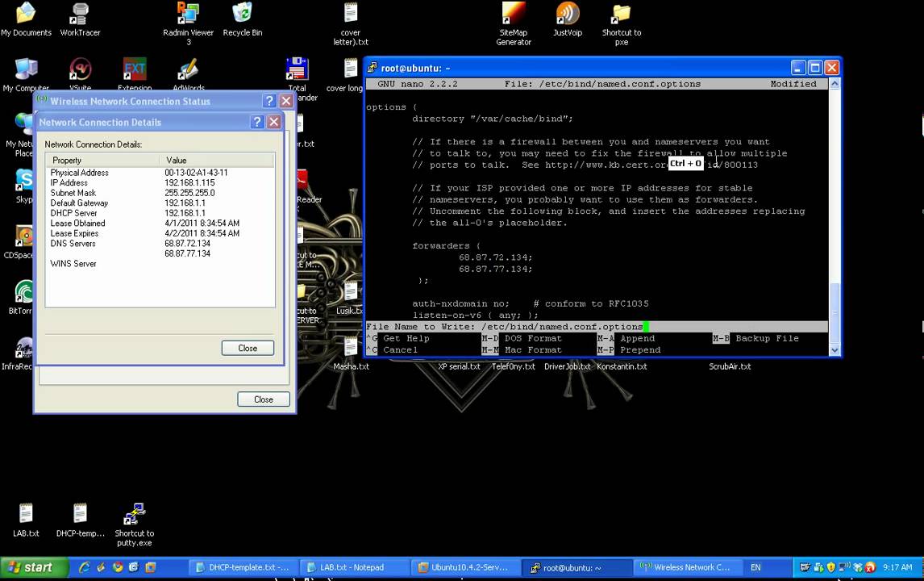This screenshot has width=924, height=581.
Task: Switch to DHCP-template.txt taskbar window
Action: pos(243,567)
